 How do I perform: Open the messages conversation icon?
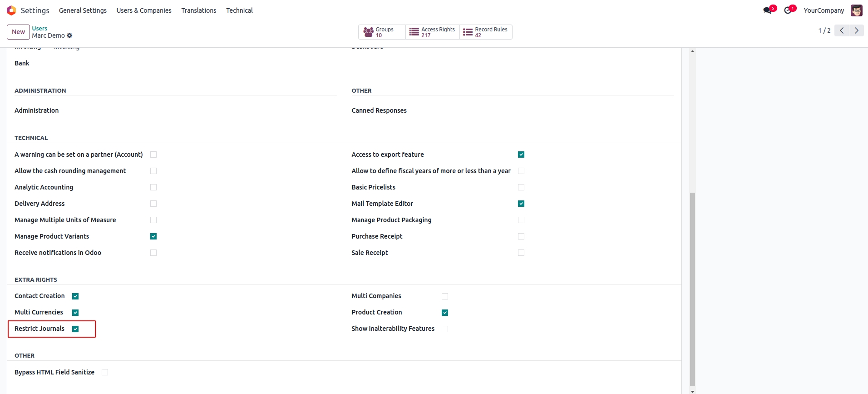point(768,10)
